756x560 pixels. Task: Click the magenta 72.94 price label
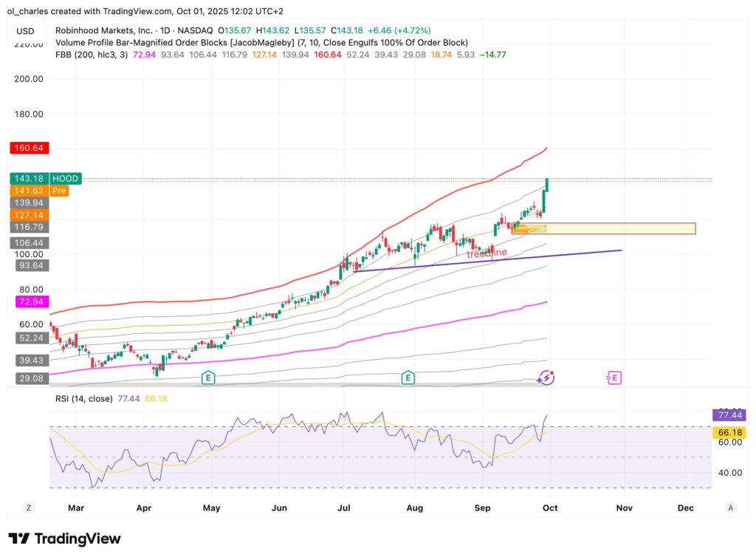point(30,301)
